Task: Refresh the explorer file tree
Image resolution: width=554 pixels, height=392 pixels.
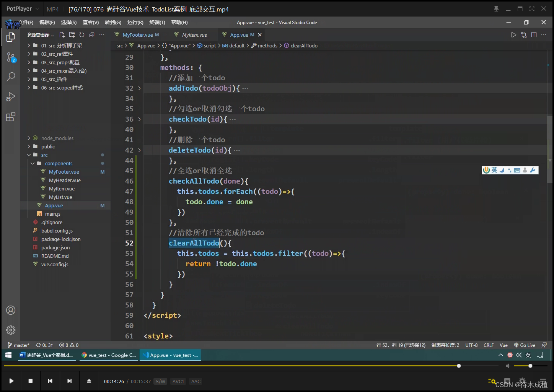Action: click(x=82, y=35)
